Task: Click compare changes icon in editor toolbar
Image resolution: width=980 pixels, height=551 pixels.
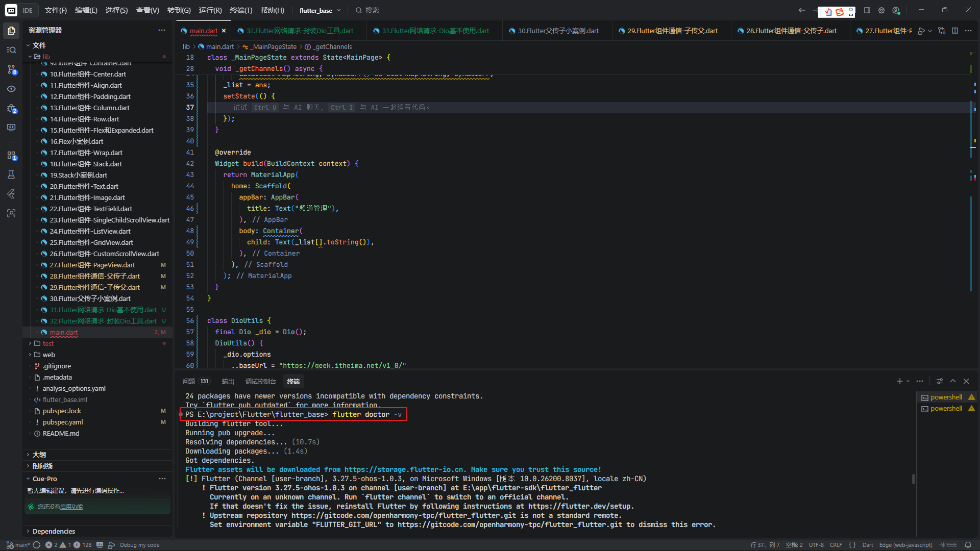Action: [942, 31]
